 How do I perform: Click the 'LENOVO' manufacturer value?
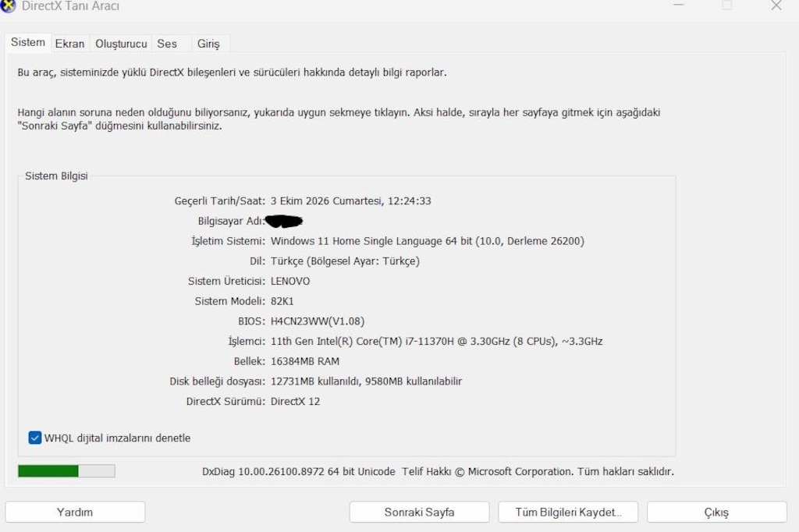click(x=290, y=282)
